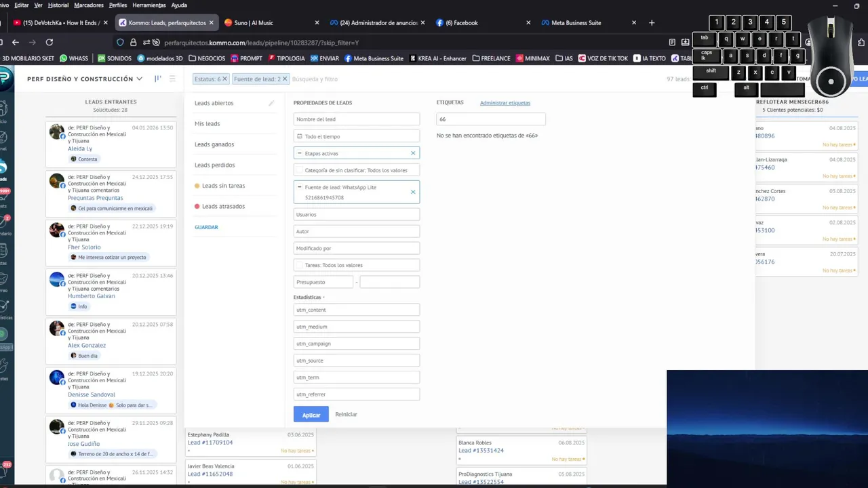Open the 'Usuarios' filter field
Image resolution: width=868 pixels, height=488 pixels.
[357, 214]
